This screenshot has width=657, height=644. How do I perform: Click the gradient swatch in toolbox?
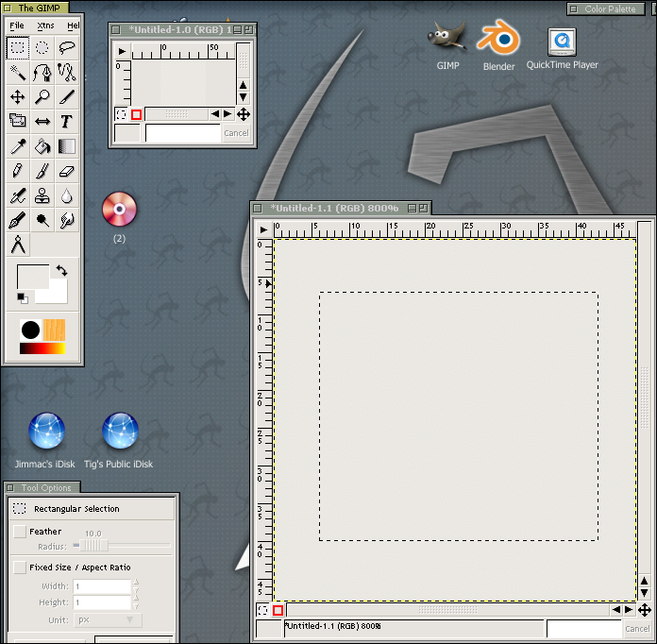(x=42, y=348)
